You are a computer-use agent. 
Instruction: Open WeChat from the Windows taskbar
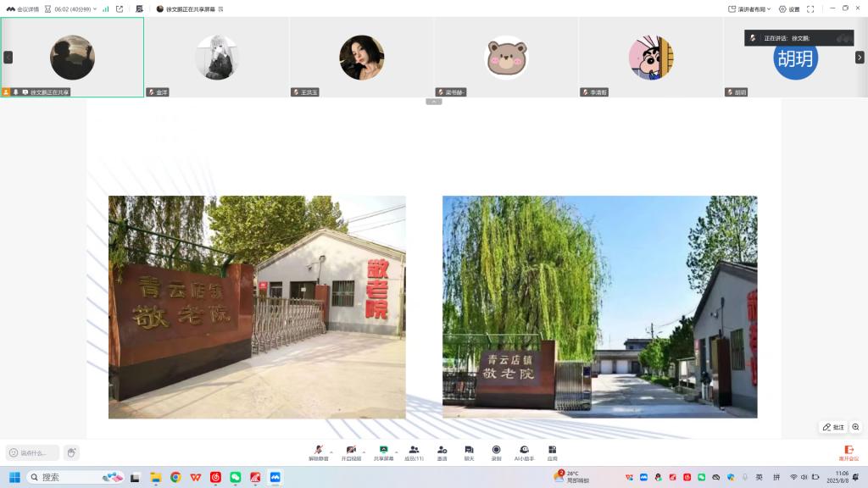pyautogui.click(x=236, y=477)
